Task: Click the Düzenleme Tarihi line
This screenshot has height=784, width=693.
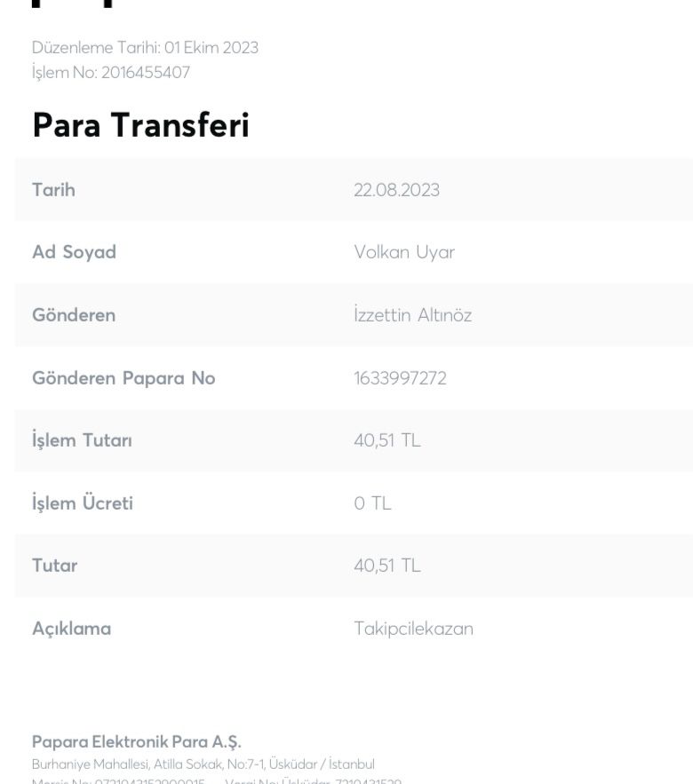Action: [x=145, y=47]
